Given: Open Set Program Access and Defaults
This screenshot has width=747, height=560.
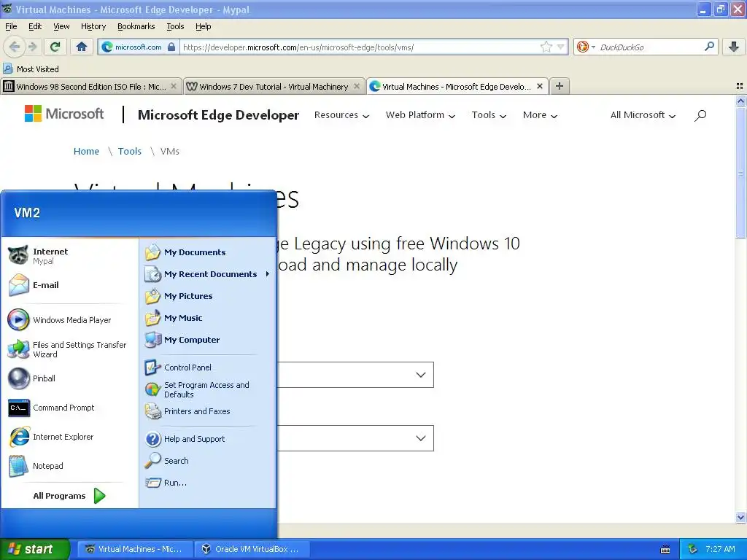Looking at the screenshot, I should (x=208, y=389).
